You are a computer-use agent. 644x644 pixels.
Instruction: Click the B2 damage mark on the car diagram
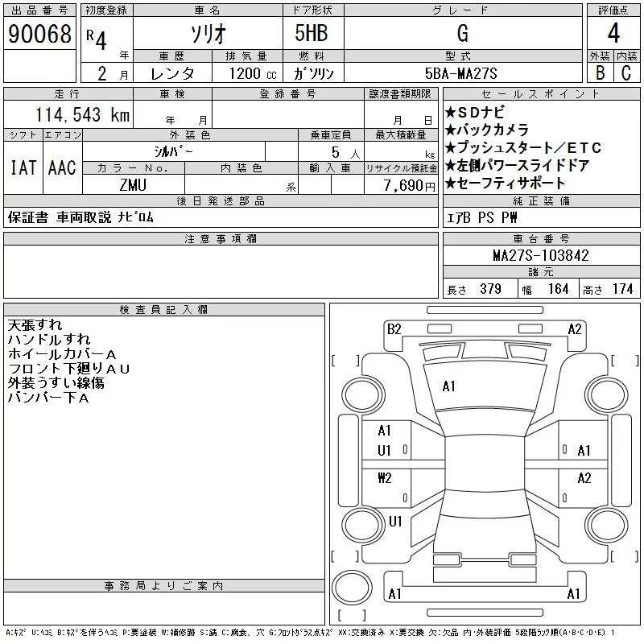(x=394, y=328)
